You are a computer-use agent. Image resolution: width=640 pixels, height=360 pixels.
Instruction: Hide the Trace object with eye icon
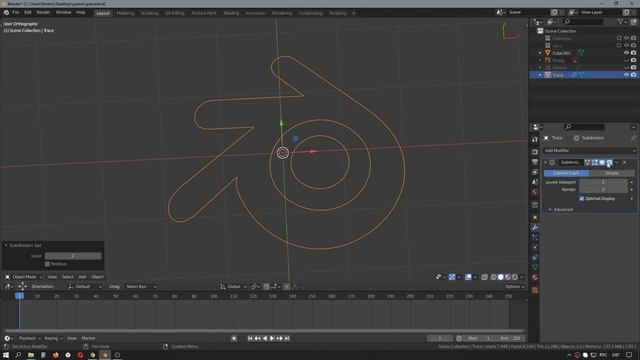[626, 75]
